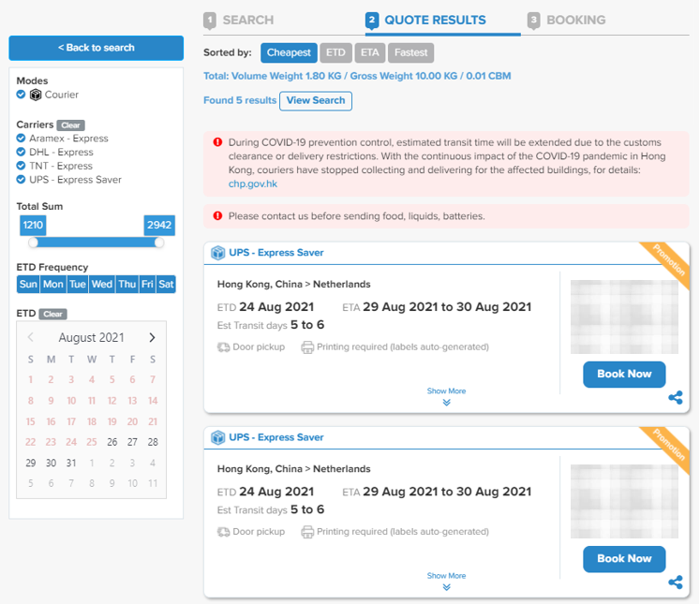Uncheck the TNT - Express carrier
Screen dimensions: 700x604
[21, 166]
